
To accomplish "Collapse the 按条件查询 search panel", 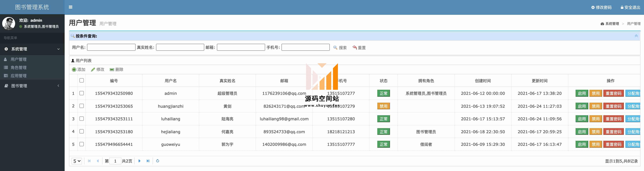I will click(x=636, y=36).
